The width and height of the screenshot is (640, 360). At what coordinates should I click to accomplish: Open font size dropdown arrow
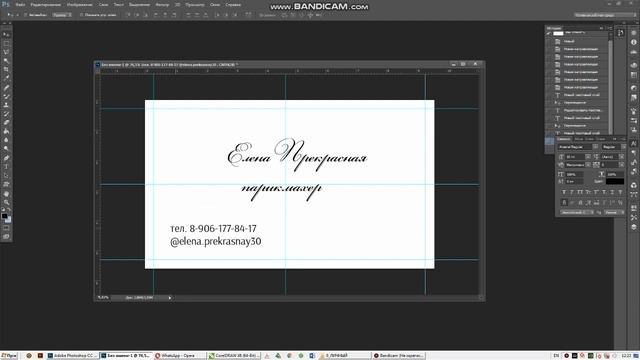click(x=588, y=157)
